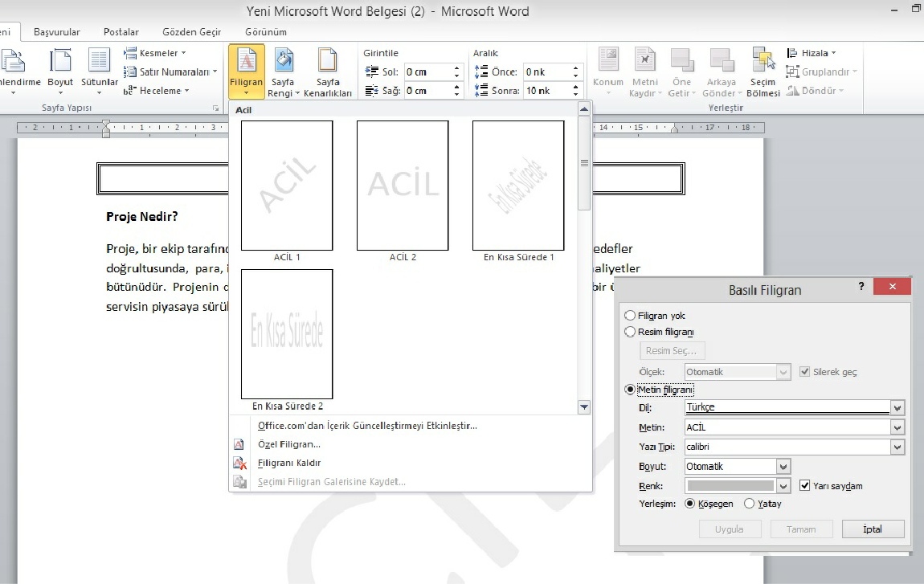Open the Boyut page size menu
Viewport: 924px width, 584px height.
click(60, 71)
